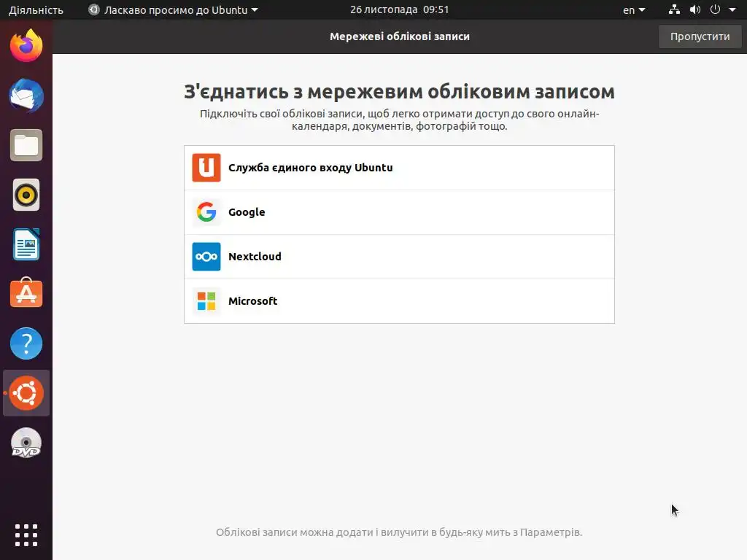Open the Files manager dock icon
This screenshot has width=747, height=560.
(x=26, y=145)
